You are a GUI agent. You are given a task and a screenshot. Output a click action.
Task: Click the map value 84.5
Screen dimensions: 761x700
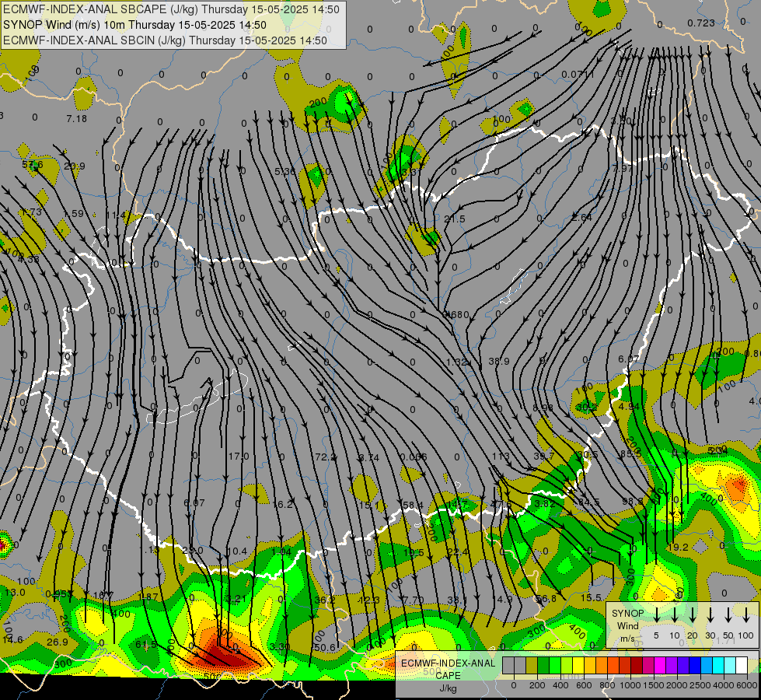(588, 502)
